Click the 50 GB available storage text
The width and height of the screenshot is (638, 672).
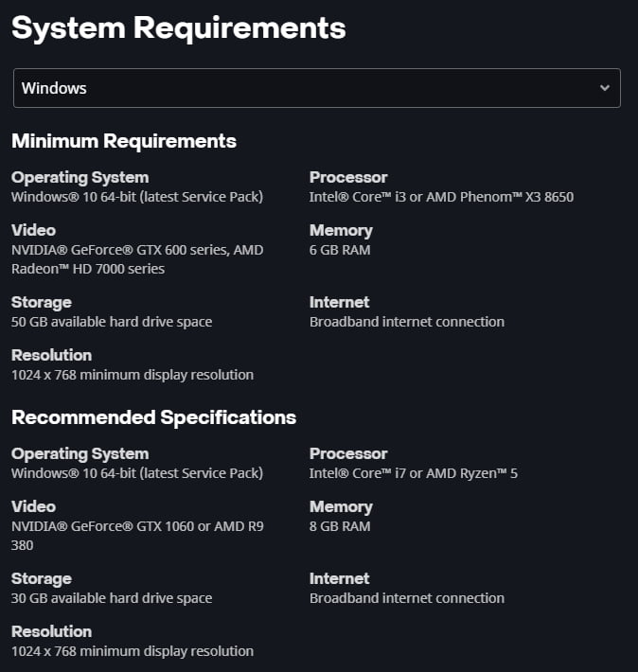click(x=112, y=322)
